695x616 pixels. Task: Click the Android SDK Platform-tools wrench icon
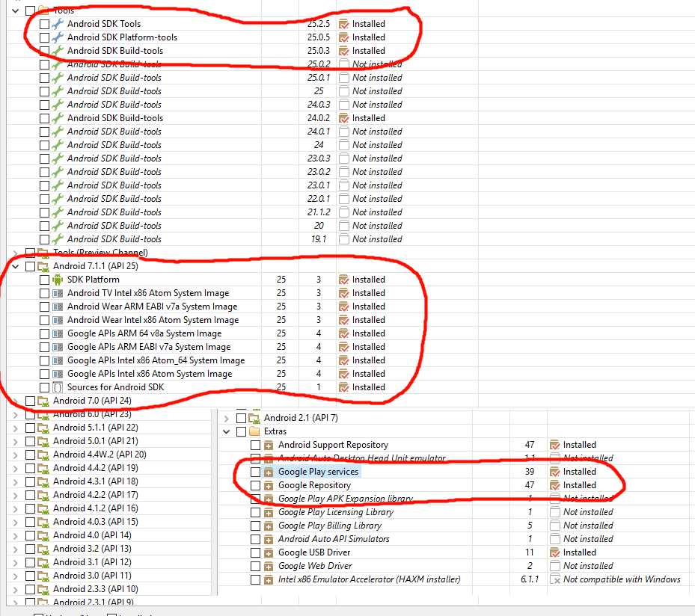pyautogui.click(x=58, y=37)
